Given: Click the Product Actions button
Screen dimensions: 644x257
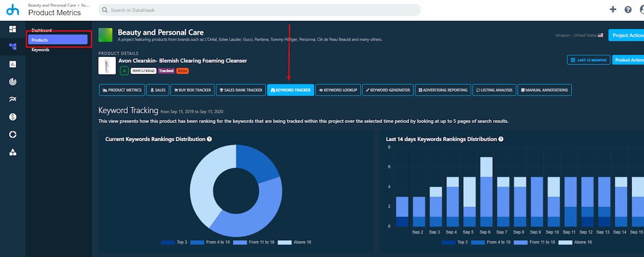Looking at the screenshot, I should (x=628, y=60).
